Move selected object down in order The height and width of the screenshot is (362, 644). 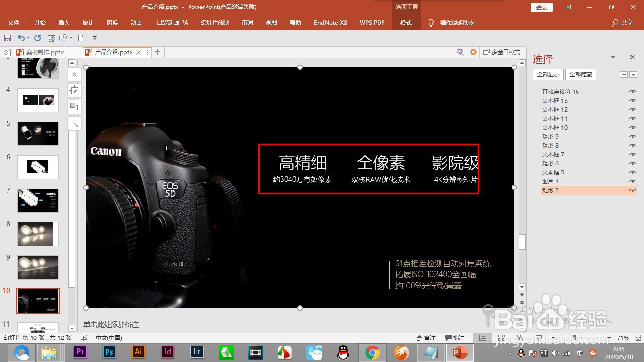click(x=633, y=74)
